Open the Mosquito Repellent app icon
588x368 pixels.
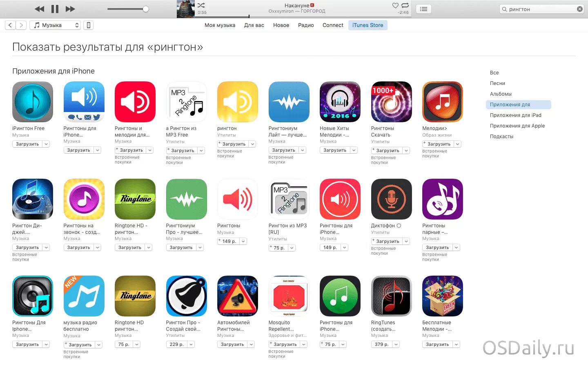point(289,296)
